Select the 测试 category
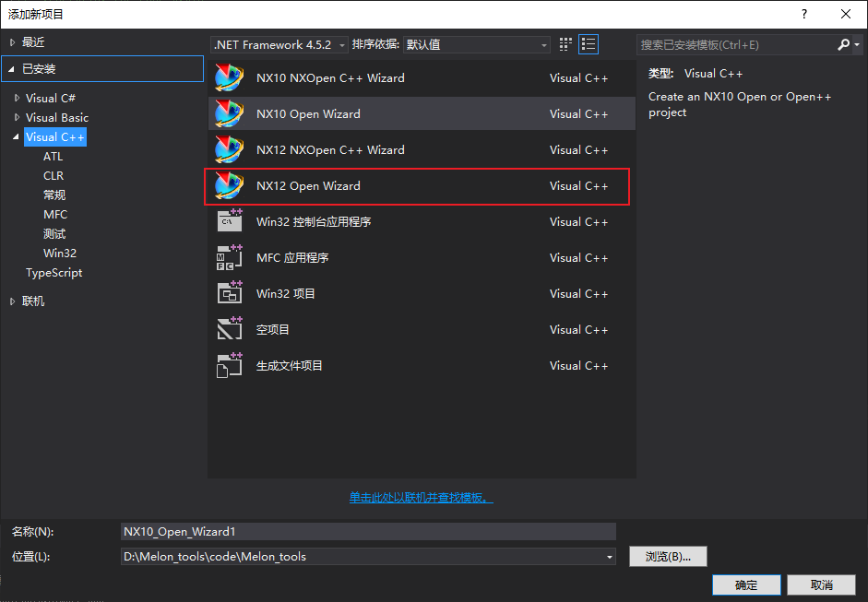 coord(54,234)
